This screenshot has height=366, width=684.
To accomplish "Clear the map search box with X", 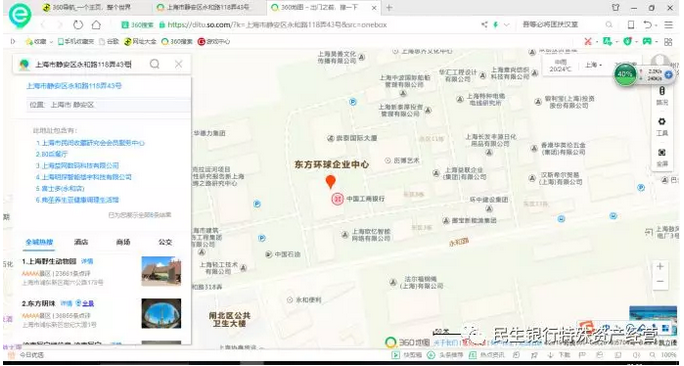I will coord(178,64).
